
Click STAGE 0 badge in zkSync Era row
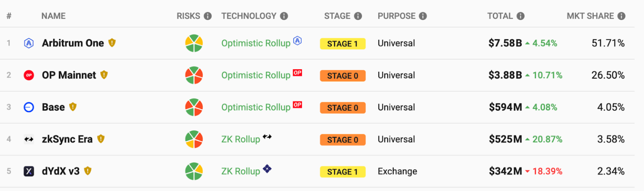click(343, 140)
